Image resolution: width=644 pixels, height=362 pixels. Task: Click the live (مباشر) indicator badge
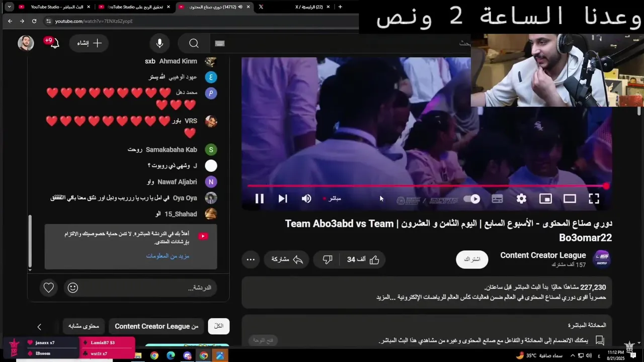coord(332,199)
